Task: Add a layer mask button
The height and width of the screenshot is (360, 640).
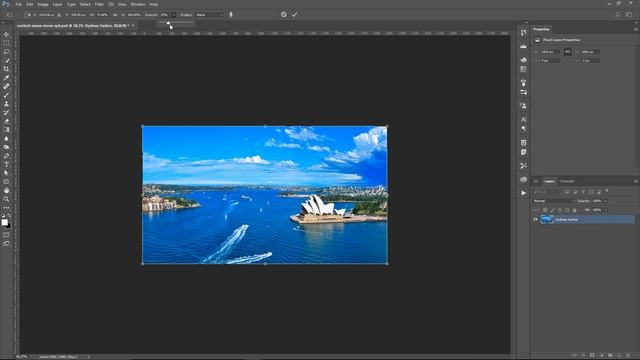Action: click(592, 356)
